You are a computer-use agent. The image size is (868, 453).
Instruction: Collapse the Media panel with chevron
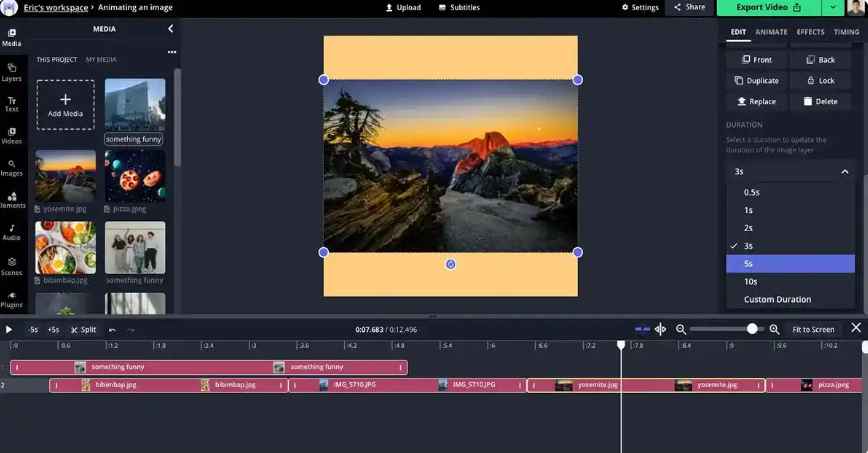click(170, 29)
